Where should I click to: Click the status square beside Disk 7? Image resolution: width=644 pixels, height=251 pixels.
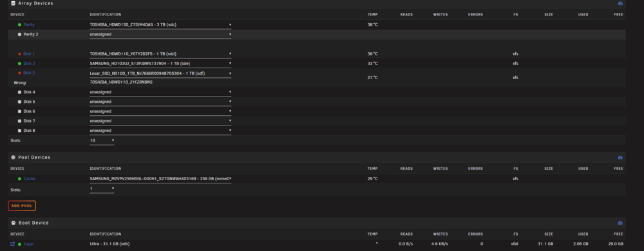point(19,121)
